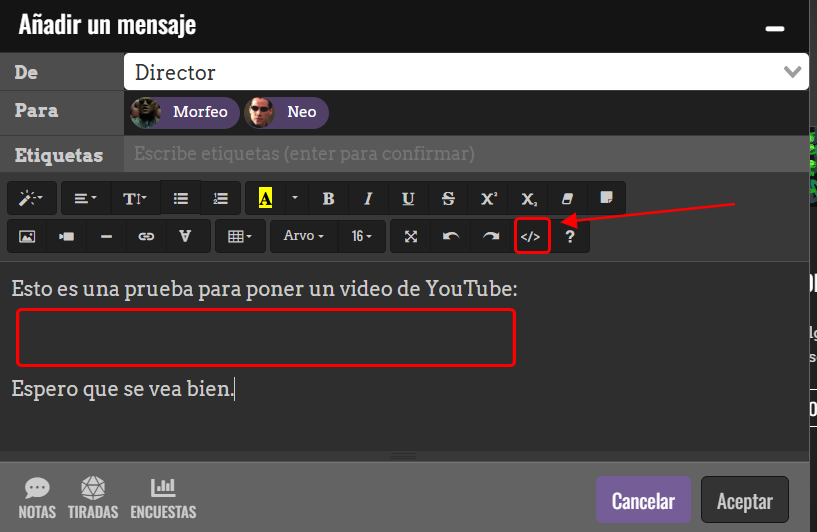The height and width of the screenshot is (532, 817).
Task: Open the code view (</>) editor
Action: [x=531, y=237]
